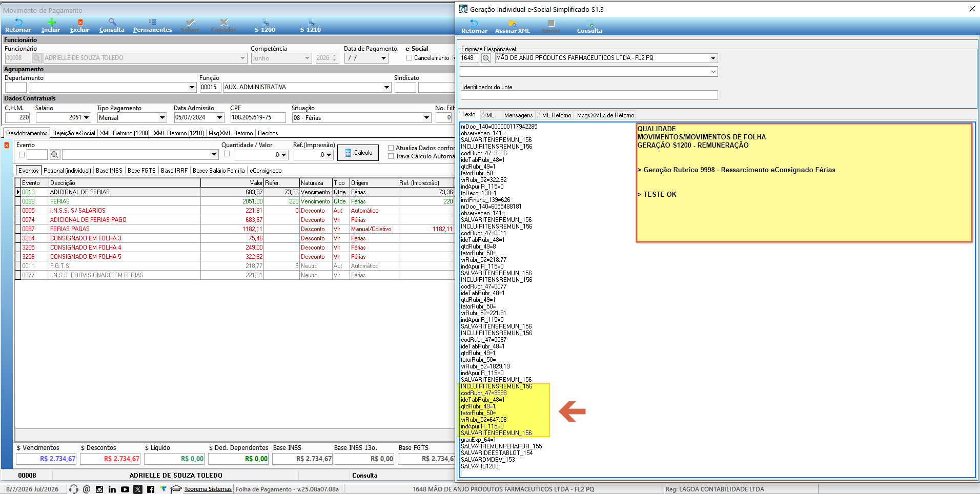980x494 pixels.
Task: Check Trava Cálculo Automático option
Action: [x=391, y=156]
